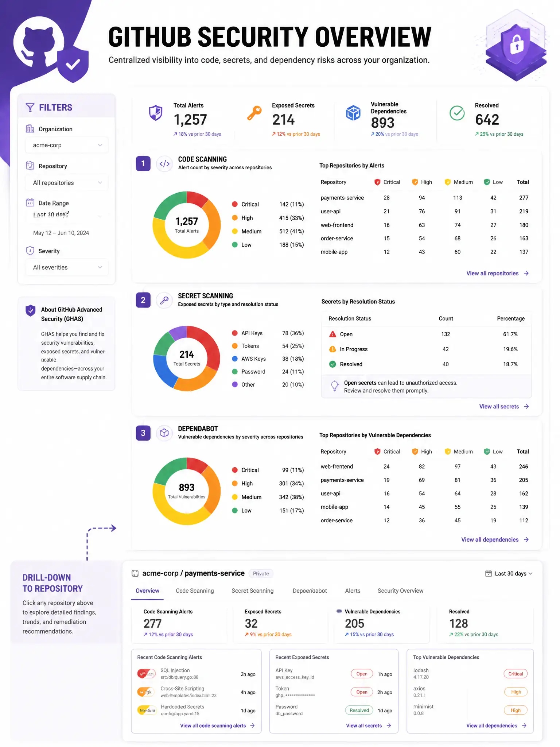This screenshot has height=747, width=560.
Task: Follow the secret scanning View all secrets link
Action: (504, 407)
